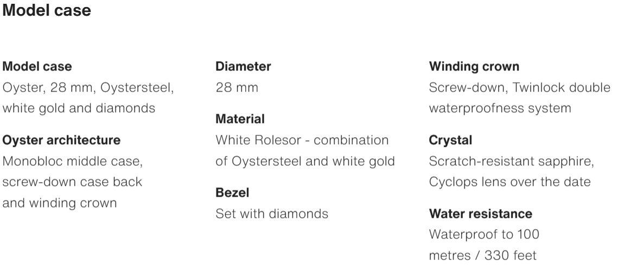Select the bold "Winding crown" heading
Image resolution: width=644 pixels, height=265 pixels.
pos(474,67)
